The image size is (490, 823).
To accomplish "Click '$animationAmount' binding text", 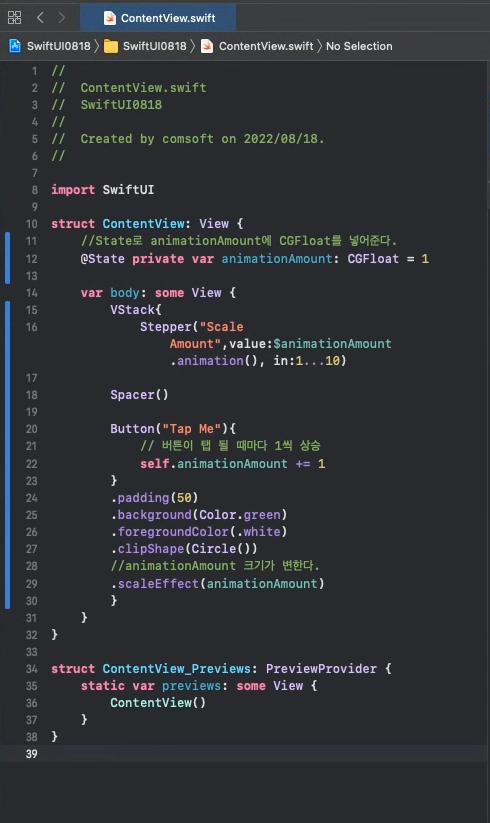I will pos(332,344).
